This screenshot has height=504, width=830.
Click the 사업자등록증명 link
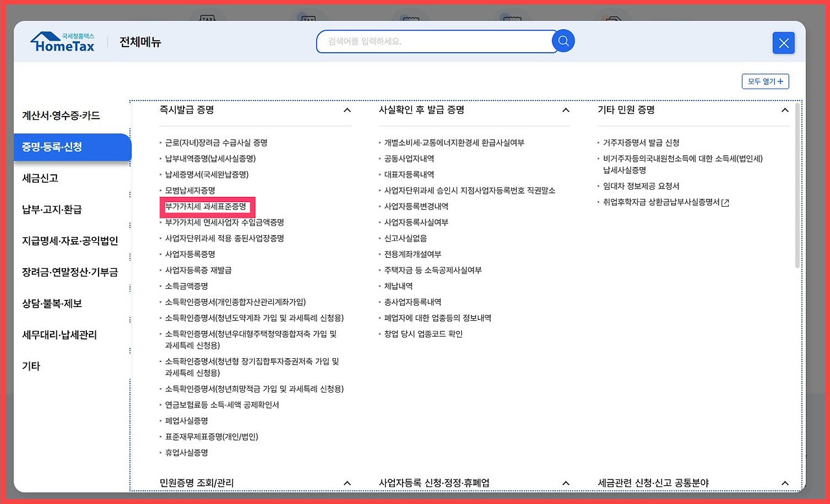point(191,254)
